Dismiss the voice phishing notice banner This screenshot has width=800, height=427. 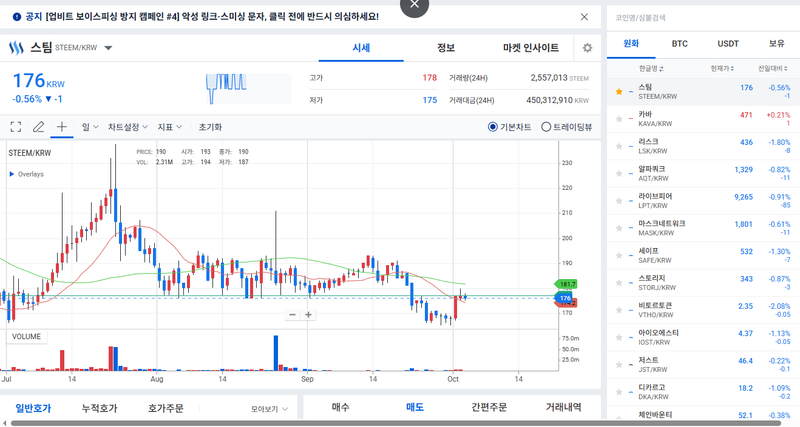[584, 17]
